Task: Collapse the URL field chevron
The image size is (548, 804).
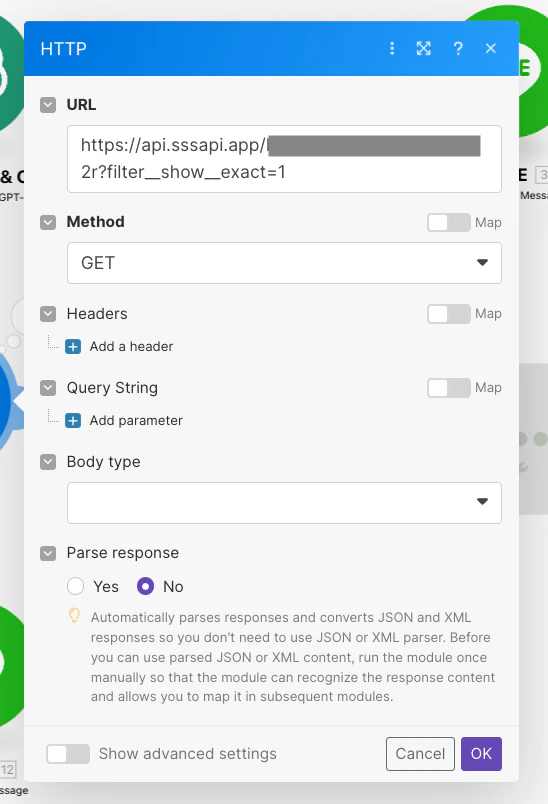Action: click(x=48, y=105)
